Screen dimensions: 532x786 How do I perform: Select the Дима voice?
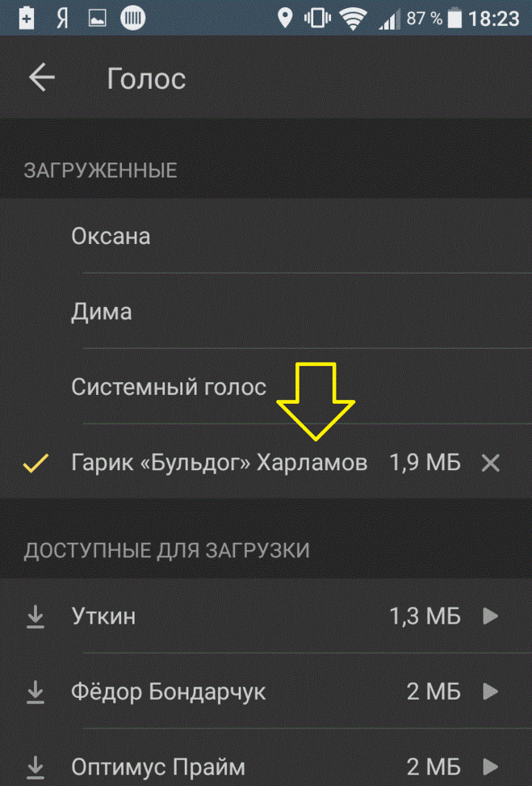(266, 311)
